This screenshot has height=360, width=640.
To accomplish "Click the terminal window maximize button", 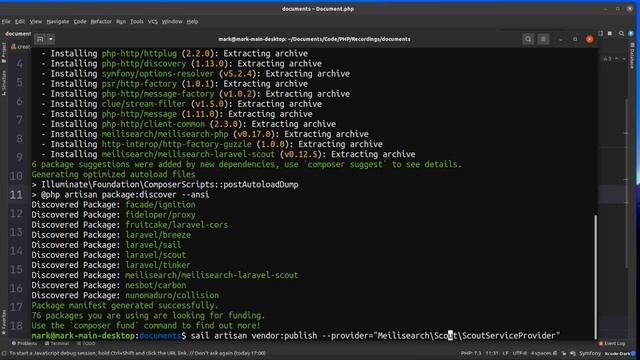I will pos(575,39).
